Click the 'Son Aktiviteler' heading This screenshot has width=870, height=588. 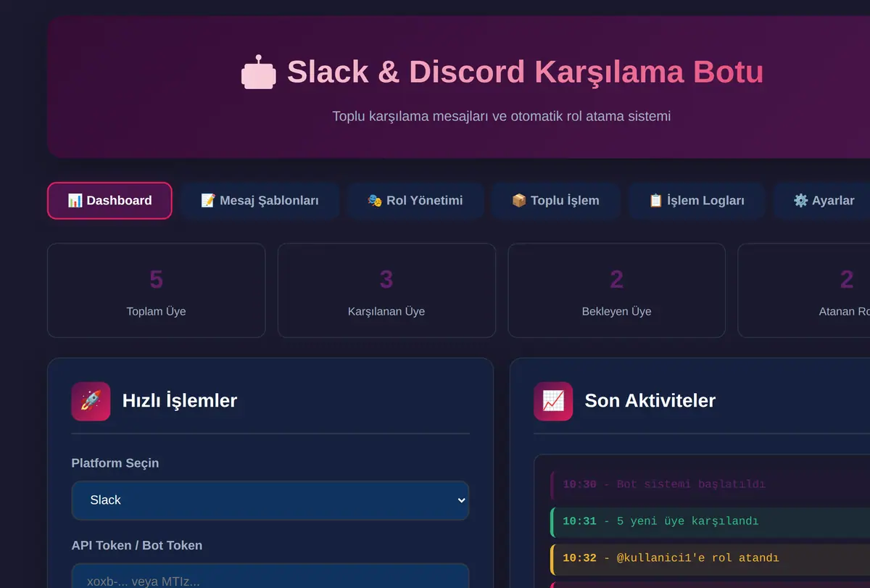[x=650, y=401]
